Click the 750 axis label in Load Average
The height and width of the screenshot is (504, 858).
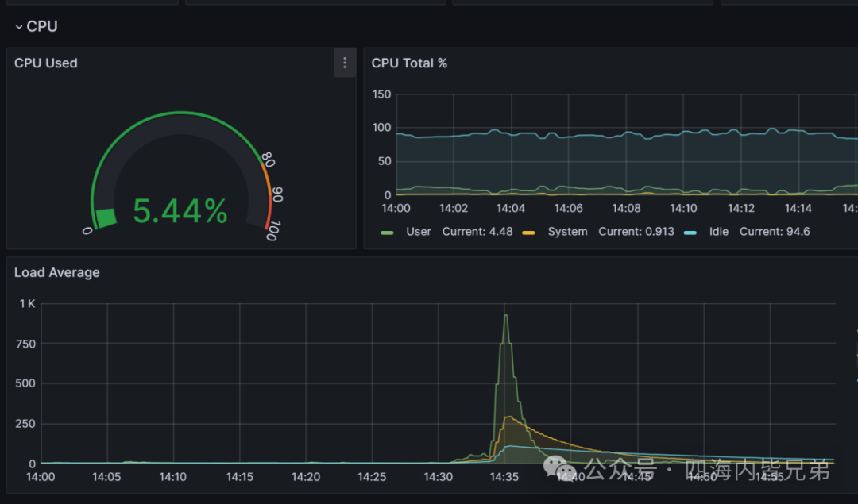point(25,344)
